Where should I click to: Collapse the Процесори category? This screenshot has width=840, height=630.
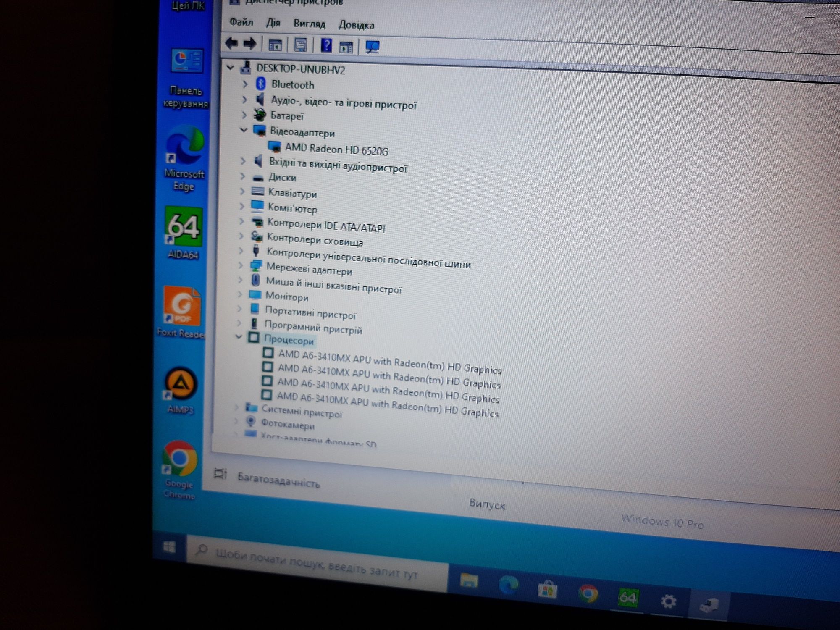[x=239, y=336]
